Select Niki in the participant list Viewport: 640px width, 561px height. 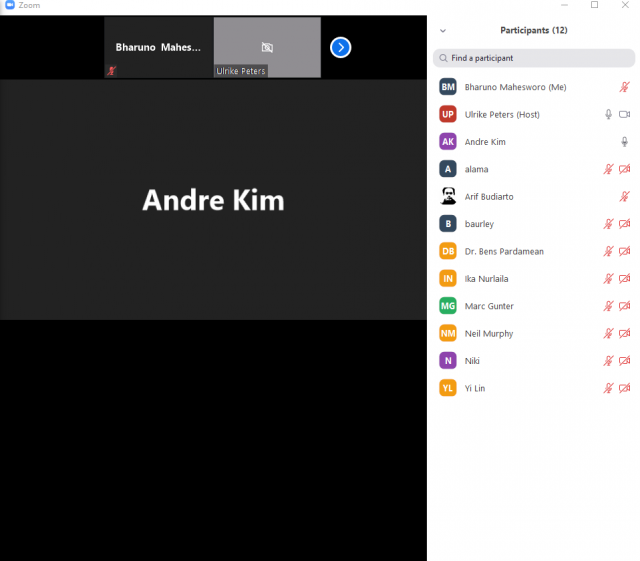pos(472,361)
